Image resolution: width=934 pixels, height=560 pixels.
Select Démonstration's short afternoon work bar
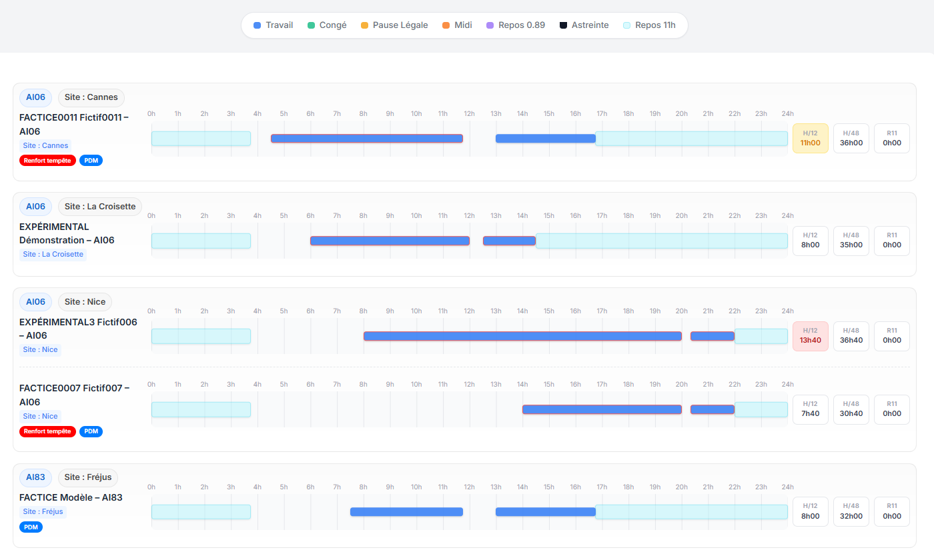point(509,241)
